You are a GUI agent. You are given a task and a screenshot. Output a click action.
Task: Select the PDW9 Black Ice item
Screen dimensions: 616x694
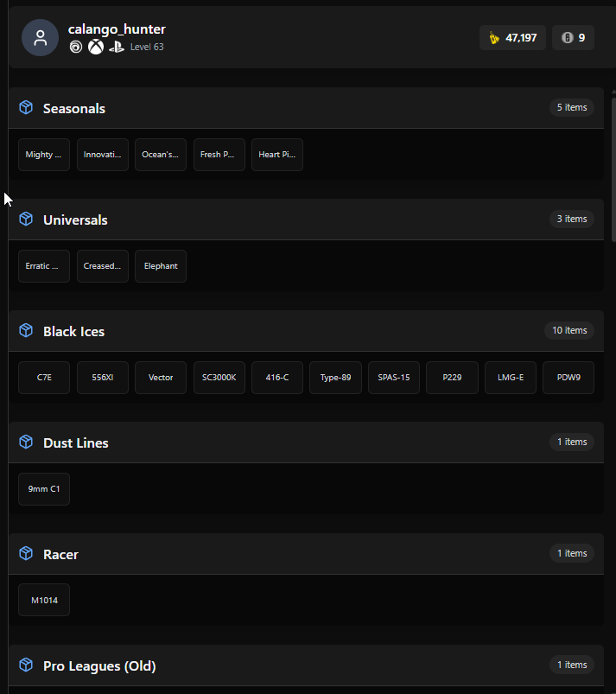pos(568,378)
